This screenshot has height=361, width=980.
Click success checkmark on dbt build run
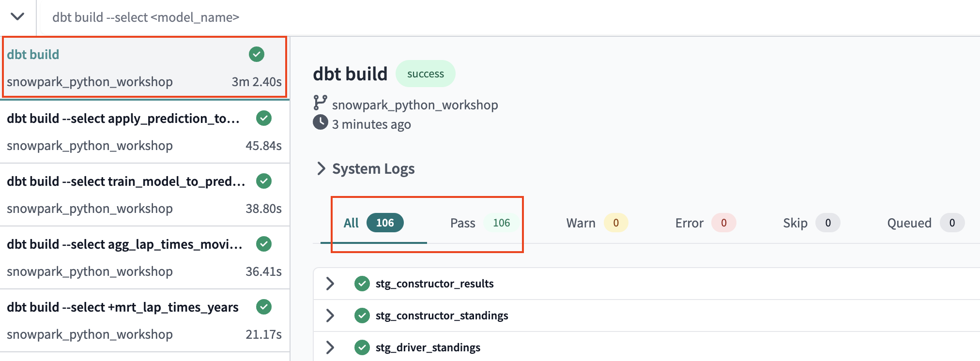[x=257, y=54]
